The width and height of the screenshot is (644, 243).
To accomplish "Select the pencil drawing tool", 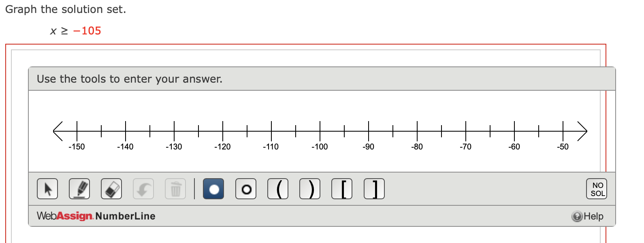I will (79, 188).
